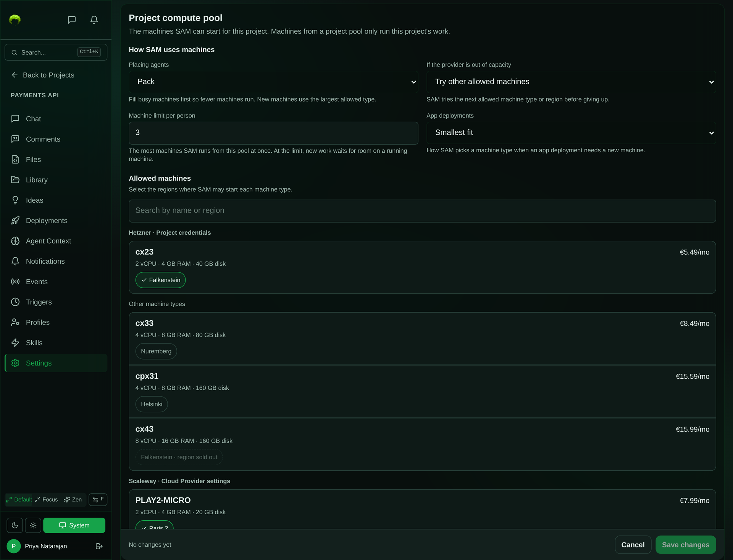
Task: Click the PLAY2-MICRO machine name
Action: pos(163,500)
